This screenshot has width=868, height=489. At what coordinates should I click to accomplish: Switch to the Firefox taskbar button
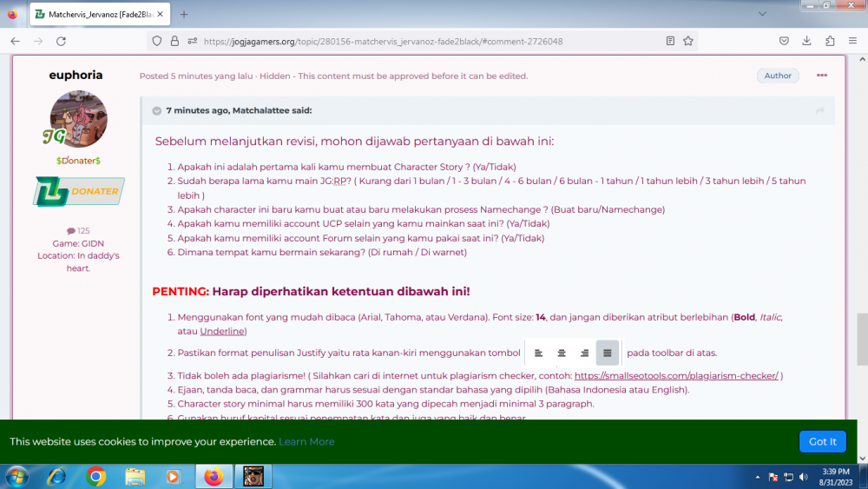(x=214, y=477)
